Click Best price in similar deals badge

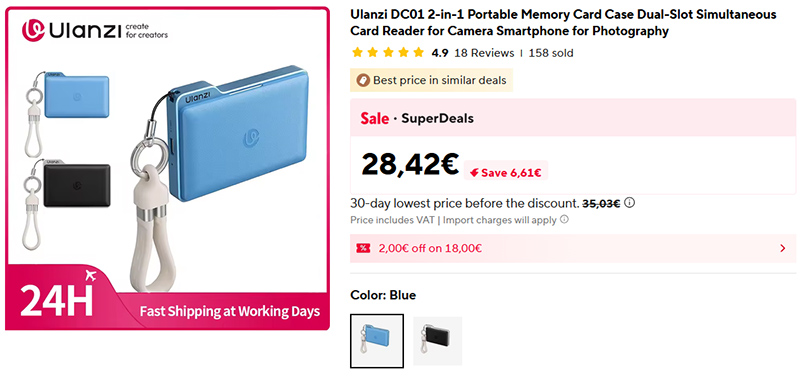click(x=432, y=80)
